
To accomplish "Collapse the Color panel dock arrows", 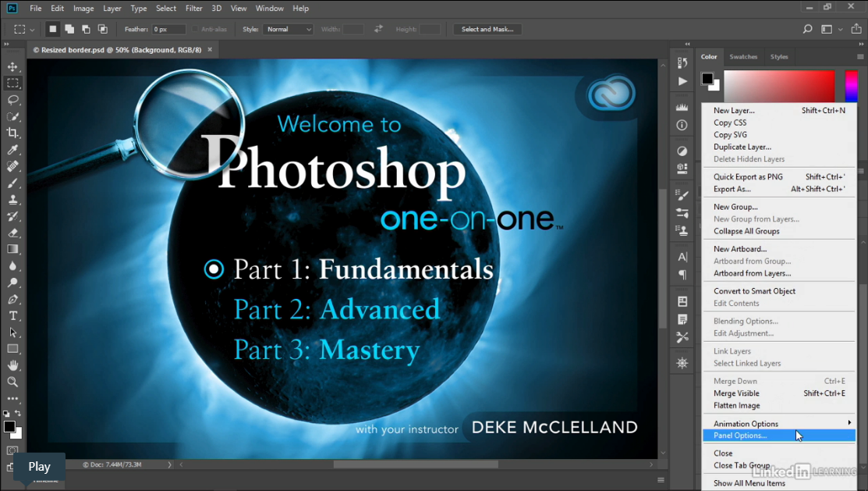I will point(861,44).
